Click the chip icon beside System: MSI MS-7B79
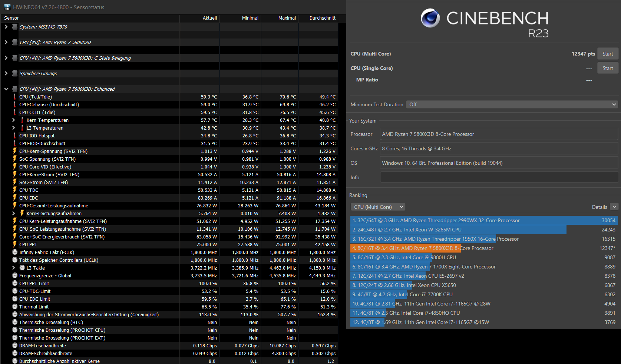The width and height of the screenshot is (621, 364). pyautogui.click(x=15, y=27)
